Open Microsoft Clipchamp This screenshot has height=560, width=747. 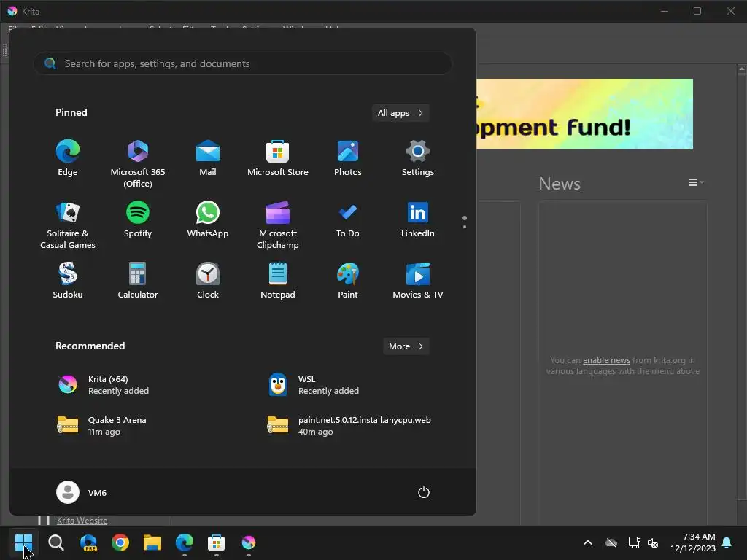click(278, 225)
